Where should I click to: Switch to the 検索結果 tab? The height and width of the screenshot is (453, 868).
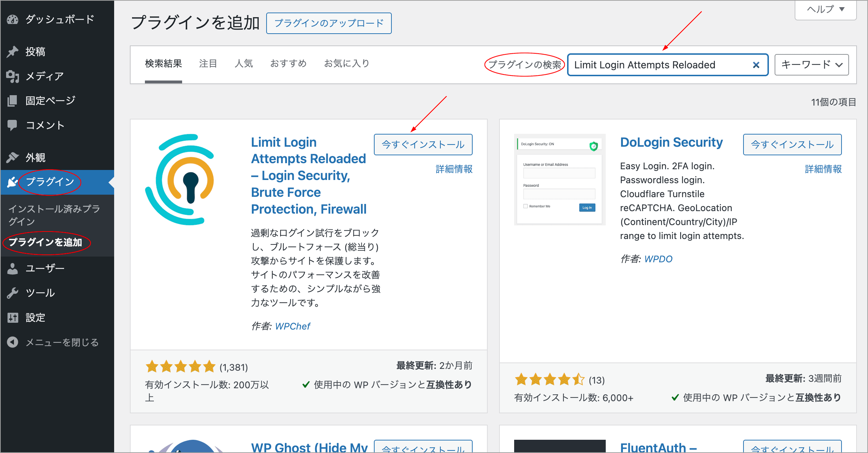164,64
